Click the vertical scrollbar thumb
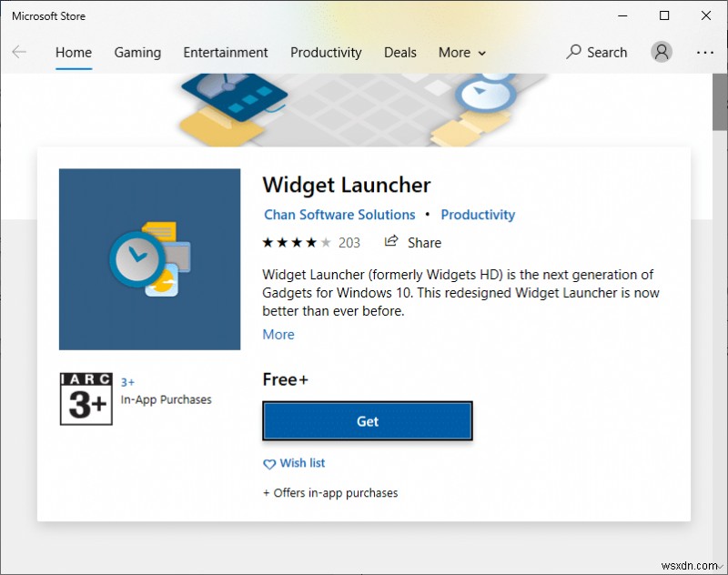Viewport: 728px width, 575px height. (720, 102)
